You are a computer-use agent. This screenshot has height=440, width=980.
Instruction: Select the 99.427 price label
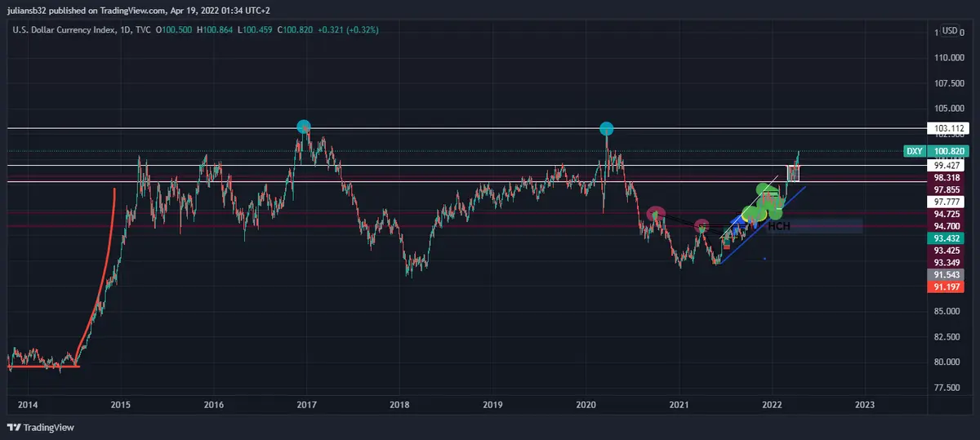946,164
